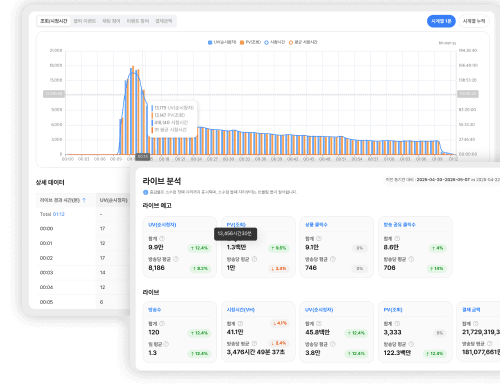Click the UV column header in detail table
This screenshot has width=500, height=384.
click(x=114, y=200)
